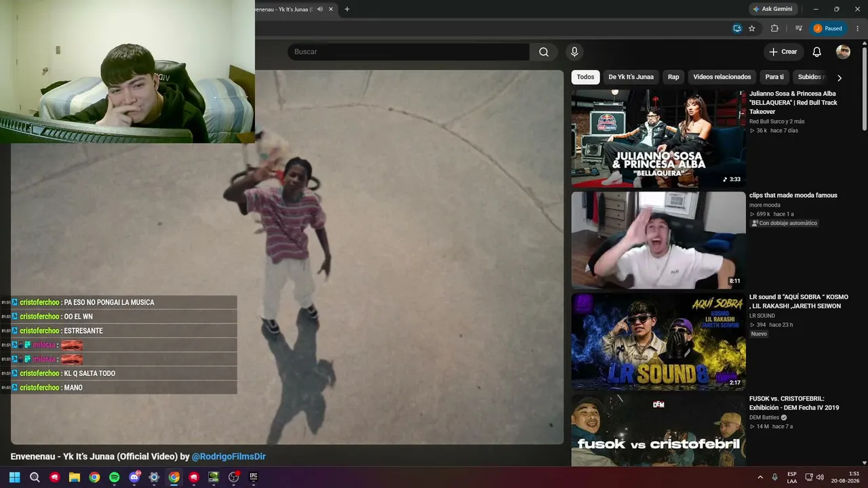Open the DEM Battles channel name

(x=764, y=418)
